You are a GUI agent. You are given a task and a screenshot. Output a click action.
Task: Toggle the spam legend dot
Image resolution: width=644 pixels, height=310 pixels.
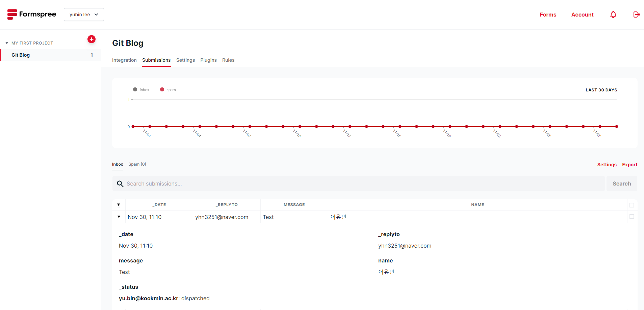(162, 89)
